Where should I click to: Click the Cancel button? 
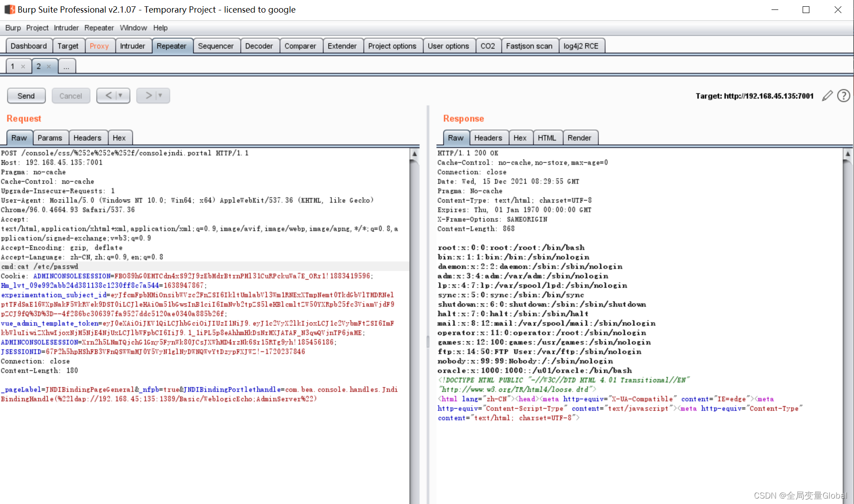71,96
